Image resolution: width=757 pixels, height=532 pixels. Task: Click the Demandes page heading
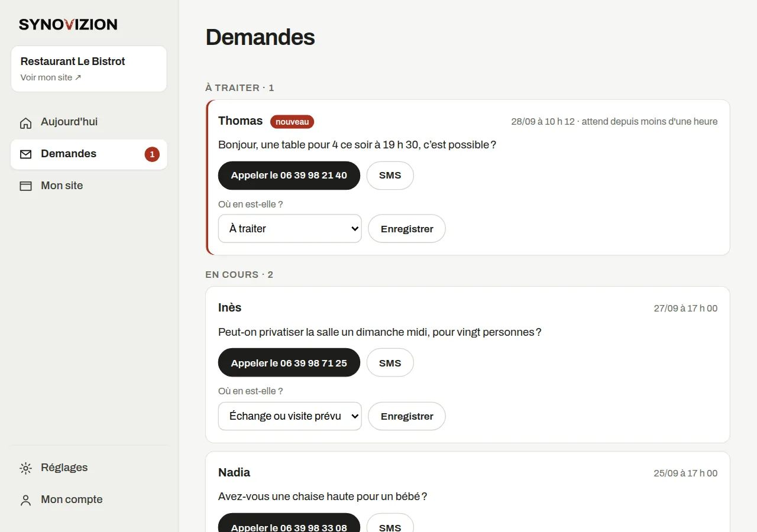[x=260, y=37]
